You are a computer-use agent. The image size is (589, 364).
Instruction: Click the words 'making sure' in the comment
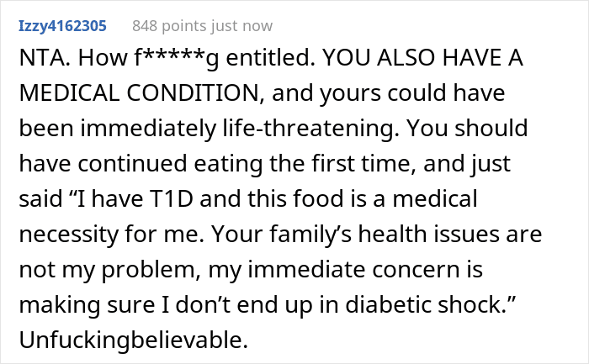[x=87, y=305]
